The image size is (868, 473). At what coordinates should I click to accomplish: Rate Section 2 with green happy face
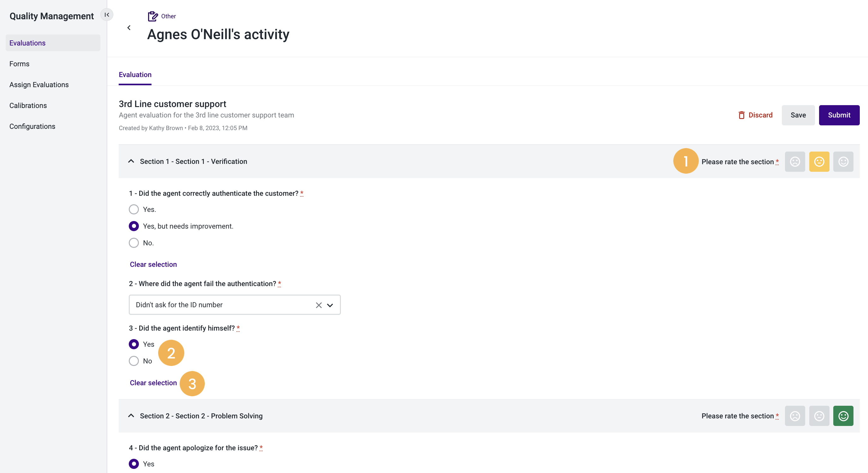pyautogui.click(x=843, y=416)
